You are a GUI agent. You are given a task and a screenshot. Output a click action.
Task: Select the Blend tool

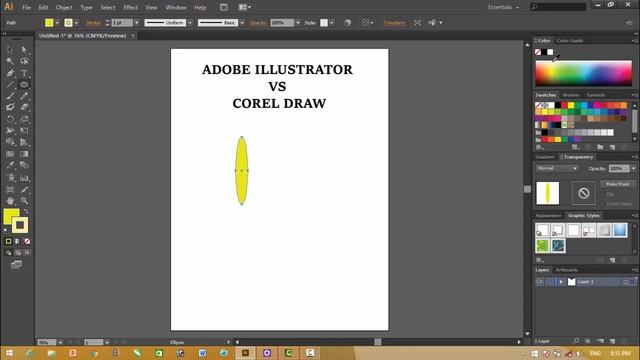pyautogui.click(x=24, y=165)
